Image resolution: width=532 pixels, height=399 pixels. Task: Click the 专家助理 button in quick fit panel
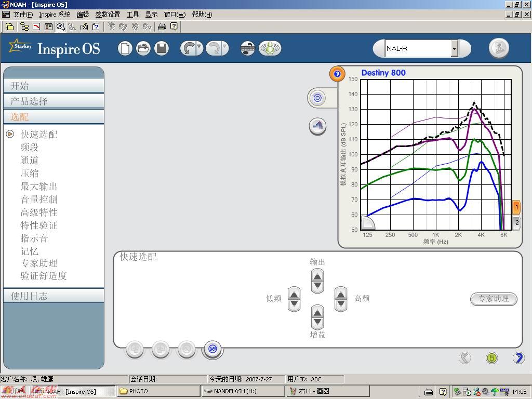494,299
